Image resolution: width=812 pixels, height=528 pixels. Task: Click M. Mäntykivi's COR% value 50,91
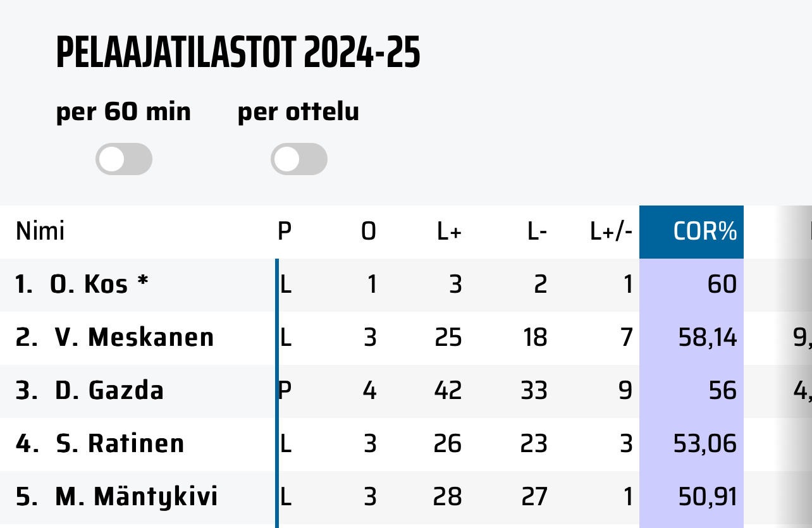point(708,497)
